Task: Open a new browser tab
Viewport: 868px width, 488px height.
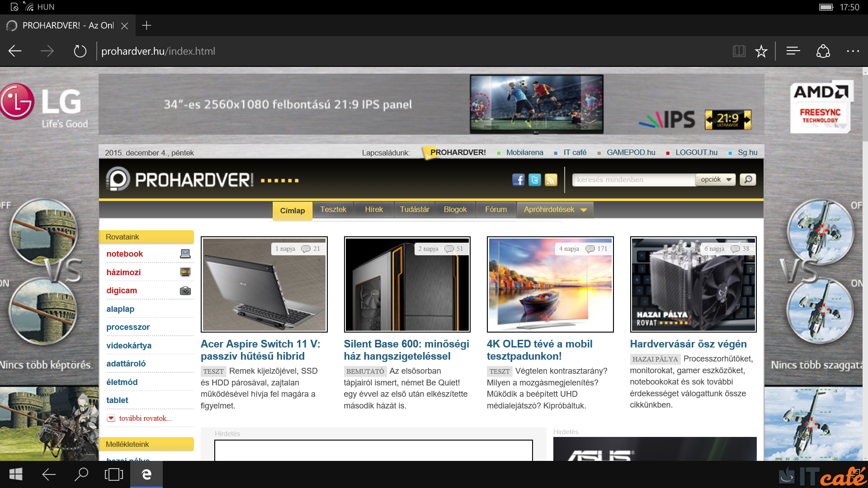Action: pyautogui.click(x=146, y=25)
